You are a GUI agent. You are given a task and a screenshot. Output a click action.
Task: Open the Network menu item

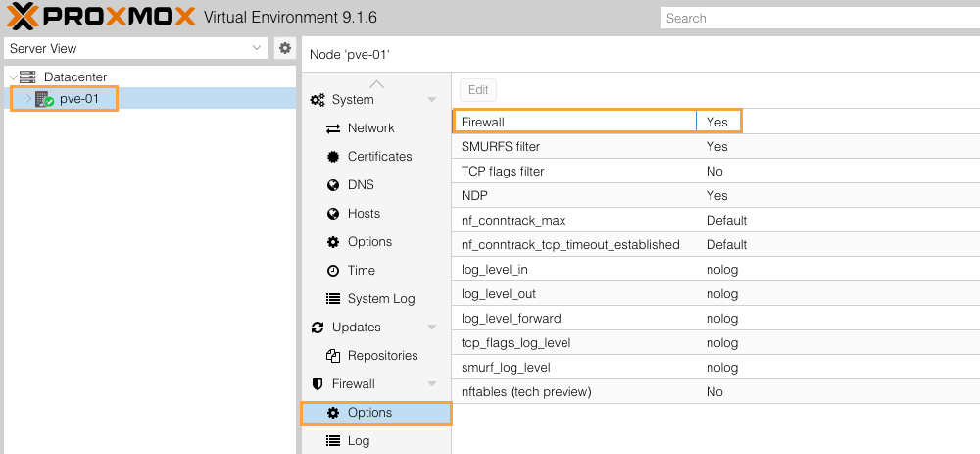point(375,128)
